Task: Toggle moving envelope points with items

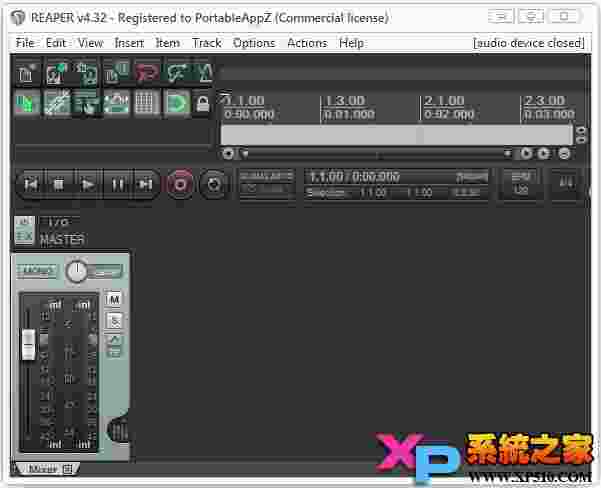Action: (117, 103)
